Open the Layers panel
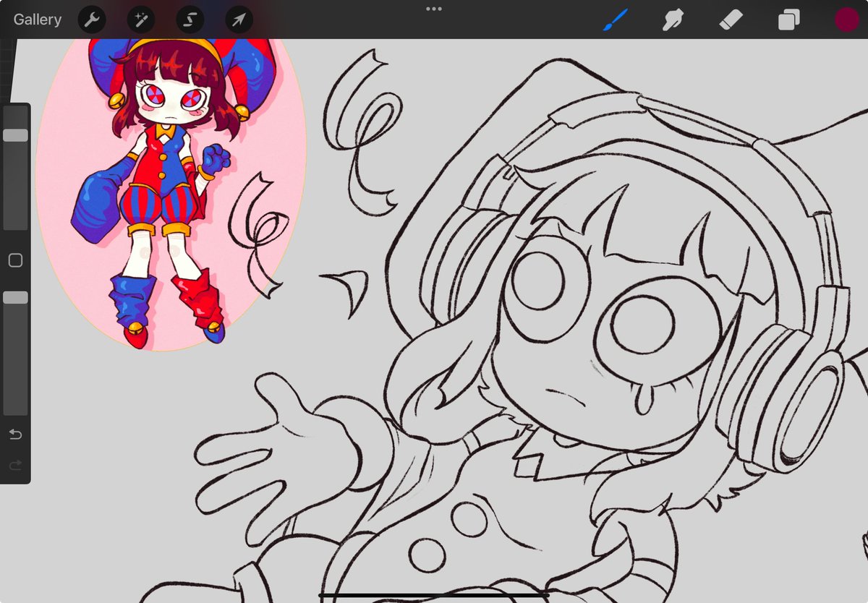 coord(788,20)
